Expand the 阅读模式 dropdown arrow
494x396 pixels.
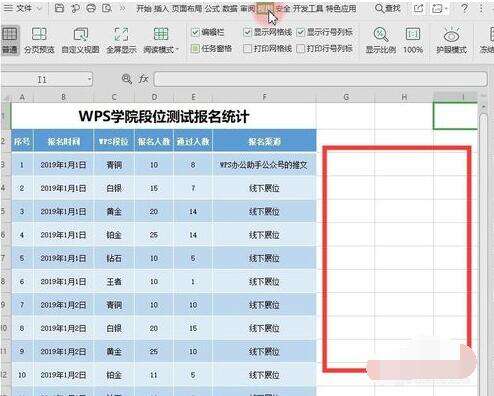177,50
